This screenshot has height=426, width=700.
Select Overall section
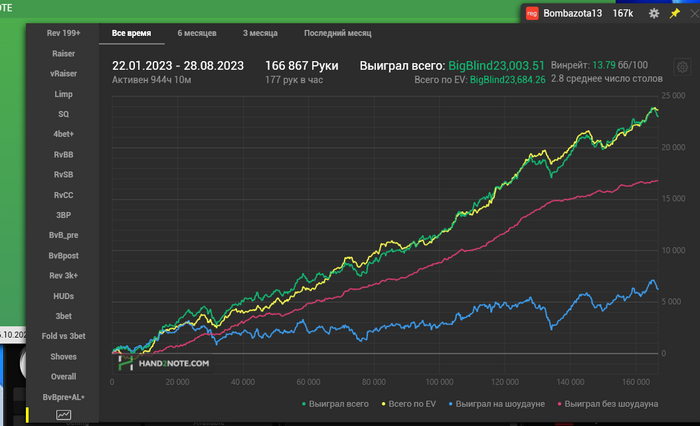(x=63, y=377)
